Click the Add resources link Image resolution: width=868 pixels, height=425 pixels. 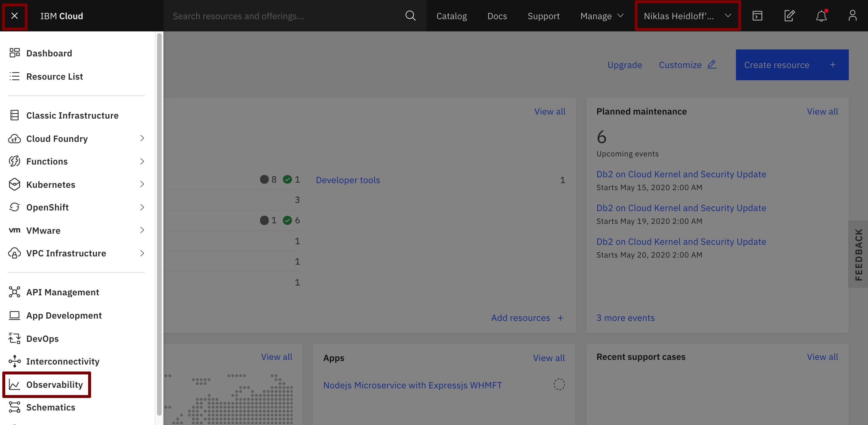pyautogui.click(x=520, y=318)
